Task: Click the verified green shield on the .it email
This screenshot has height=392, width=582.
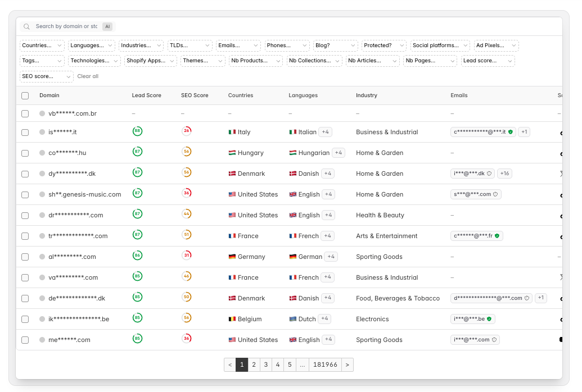Action: [x=510, y=131]
